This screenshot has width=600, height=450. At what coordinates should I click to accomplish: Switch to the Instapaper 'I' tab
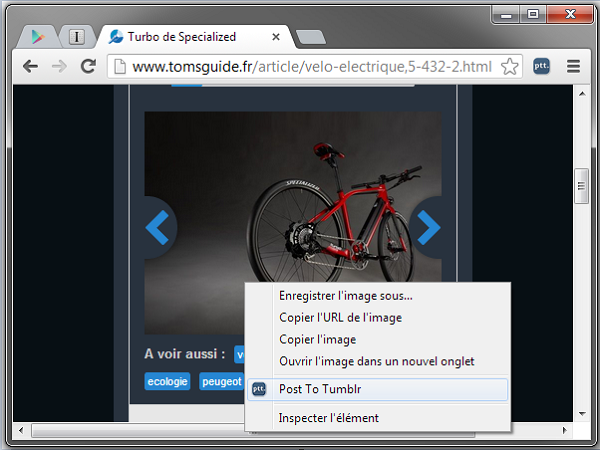click(x=77, y=37)
